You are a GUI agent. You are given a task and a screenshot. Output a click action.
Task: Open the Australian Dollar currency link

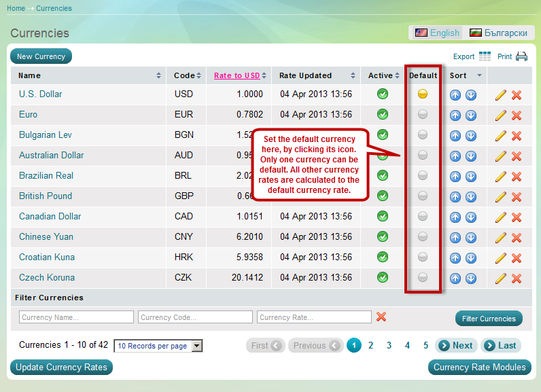pos(52,155)
